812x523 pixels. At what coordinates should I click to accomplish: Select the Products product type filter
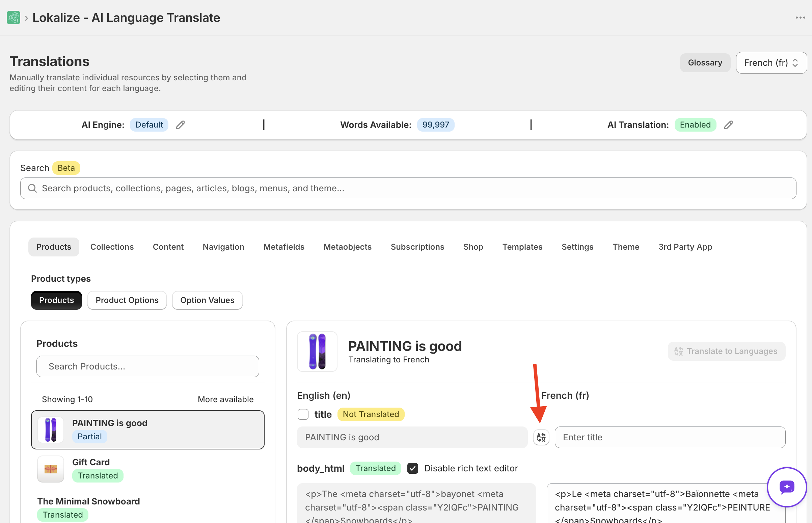point(56,300)
